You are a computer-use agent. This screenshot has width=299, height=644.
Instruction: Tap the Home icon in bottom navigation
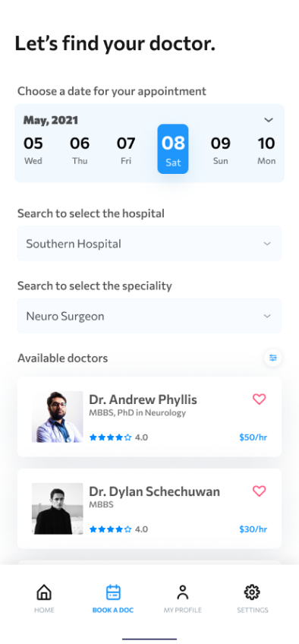pos(44,592)
